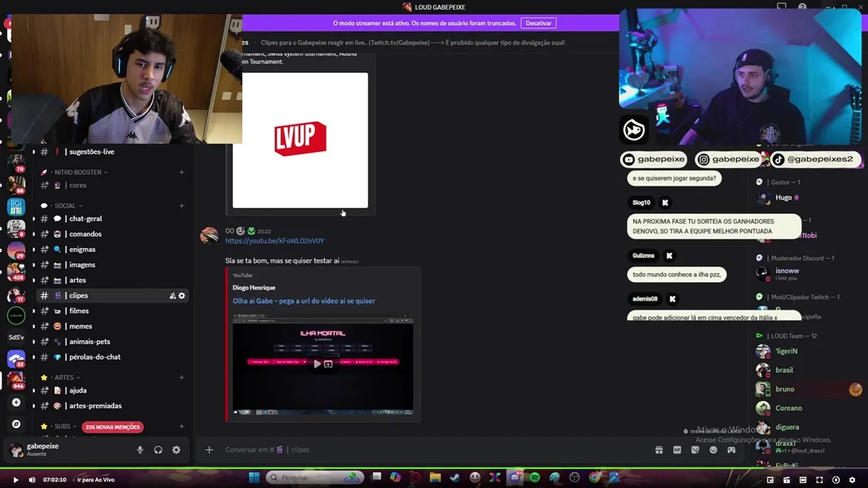Open the imagens channel
This screenshot has width=868, height=488.
[x=112, y=265]
